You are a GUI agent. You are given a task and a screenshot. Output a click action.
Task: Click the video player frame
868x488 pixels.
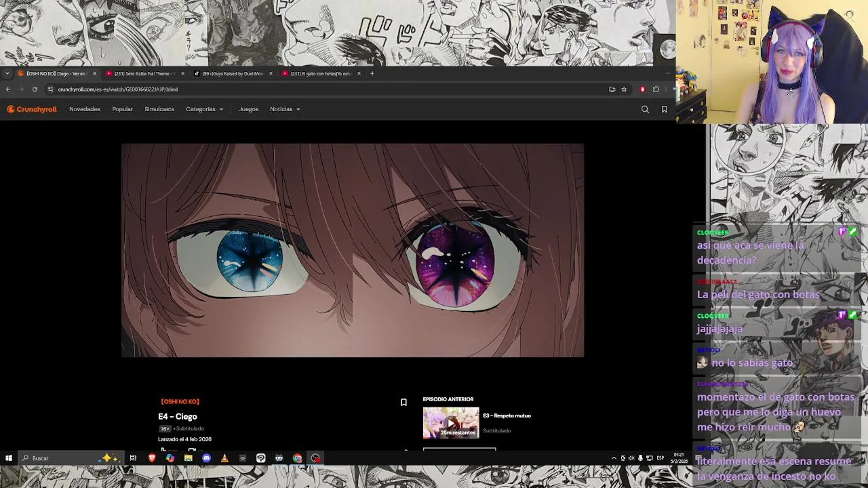[353, 250]
